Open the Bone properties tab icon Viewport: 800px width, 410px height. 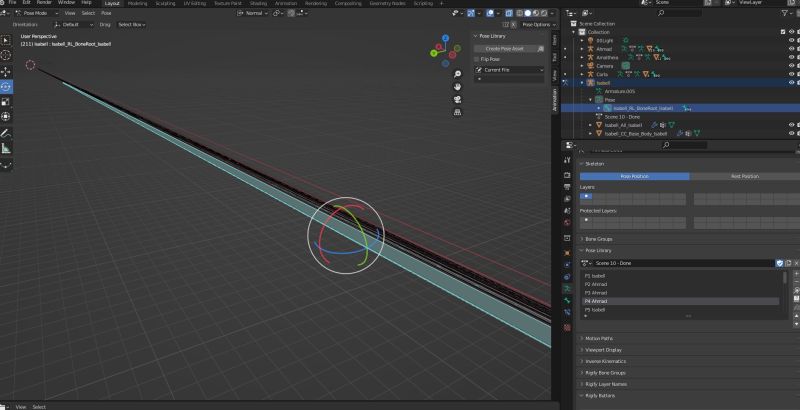click(x=567, y=300)
